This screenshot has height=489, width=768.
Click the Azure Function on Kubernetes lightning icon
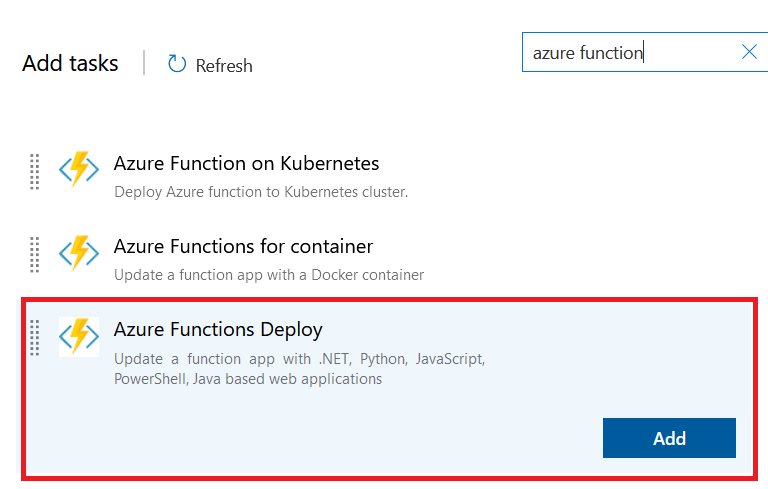click(79, 171)
